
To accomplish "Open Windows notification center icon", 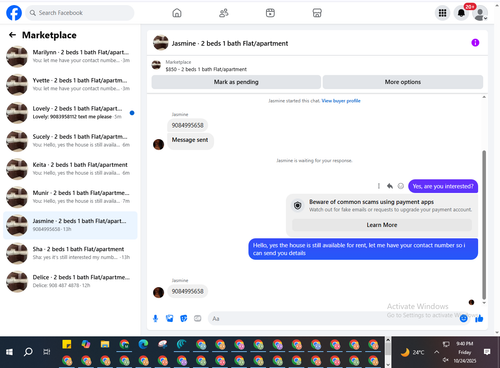I will point(487,352).
